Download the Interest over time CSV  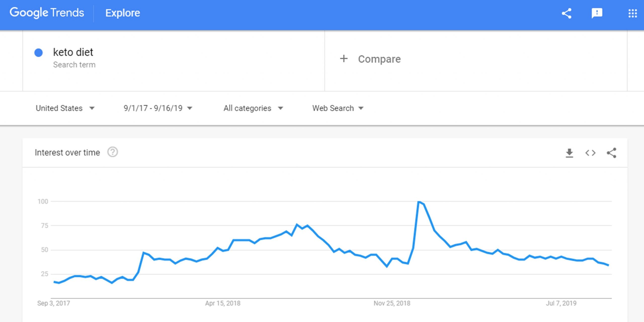click(x=569, y=153)
